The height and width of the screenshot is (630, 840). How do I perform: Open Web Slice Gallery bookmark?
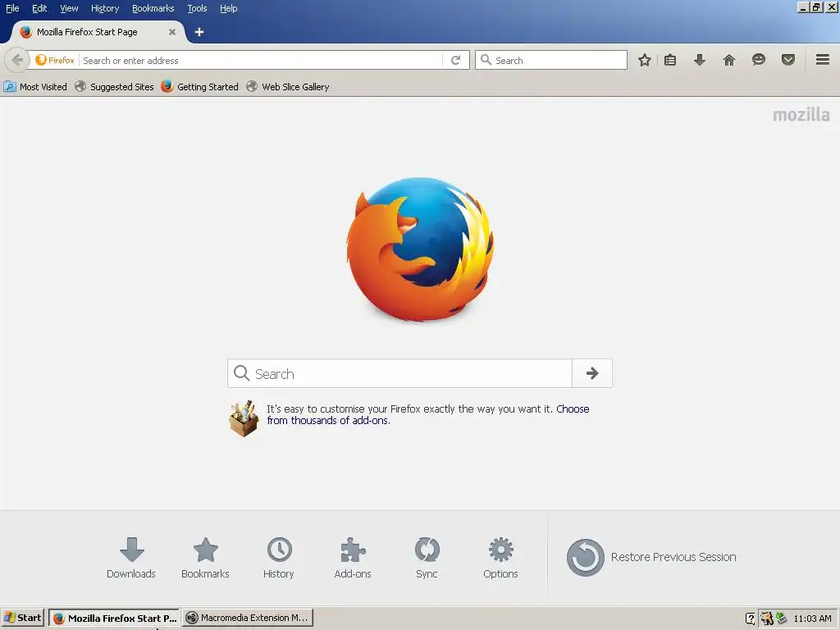tap(288, 87)
